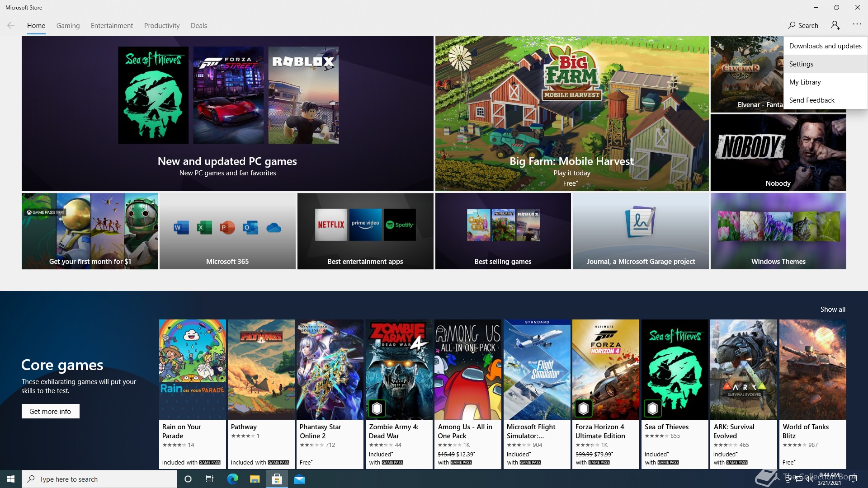Open the New and updated PC games banner
This screenshot has width=868, height=488.
227,113
